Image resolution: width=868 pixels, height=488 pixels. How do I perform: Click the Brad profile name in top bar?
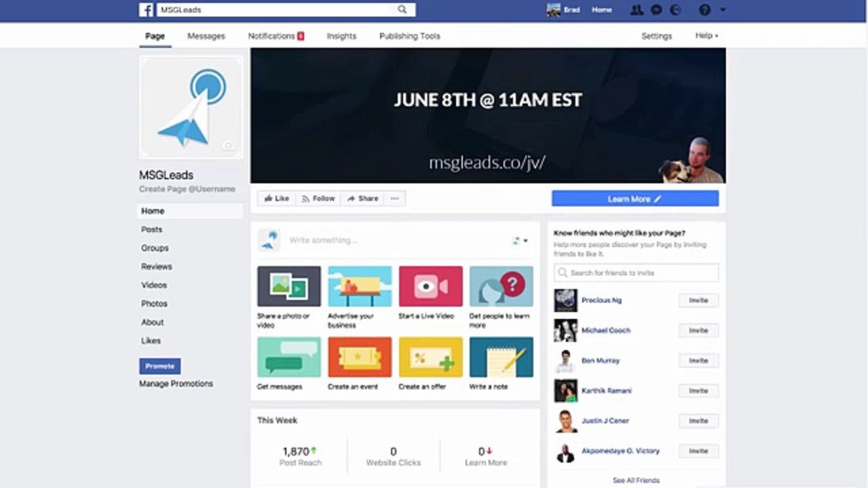pos(572,10)
